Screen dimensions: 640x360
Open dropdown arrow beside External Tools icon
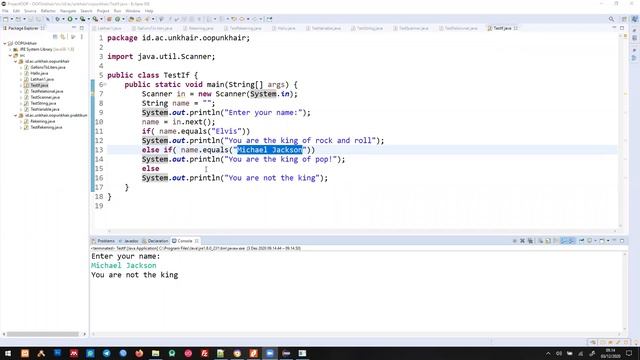101,19
